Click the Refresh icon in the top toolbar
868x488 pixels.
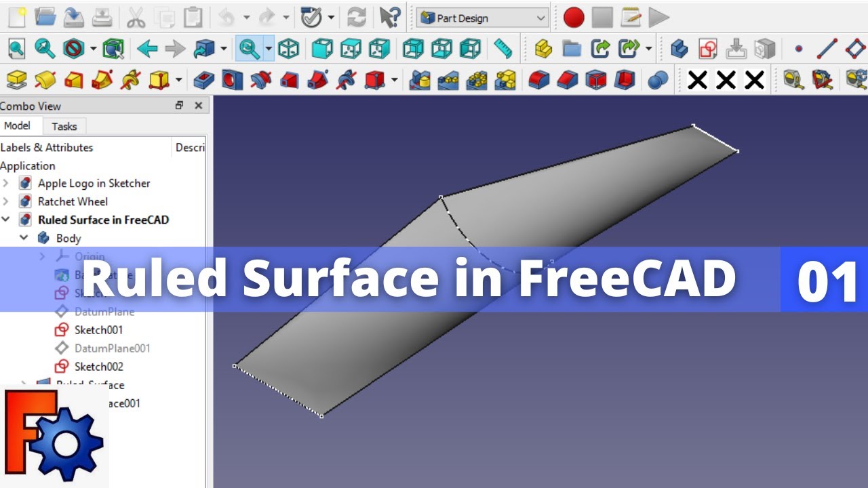click(356, 17)
